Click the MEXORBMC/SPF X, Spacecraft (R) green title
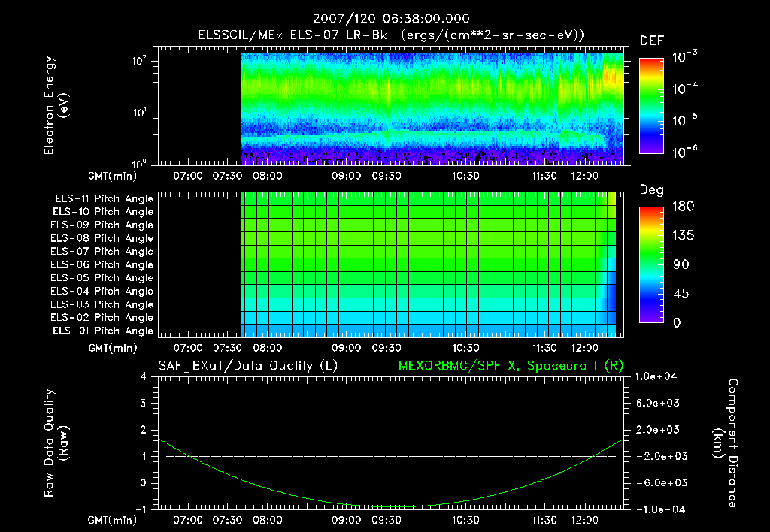 coord(511,366)
